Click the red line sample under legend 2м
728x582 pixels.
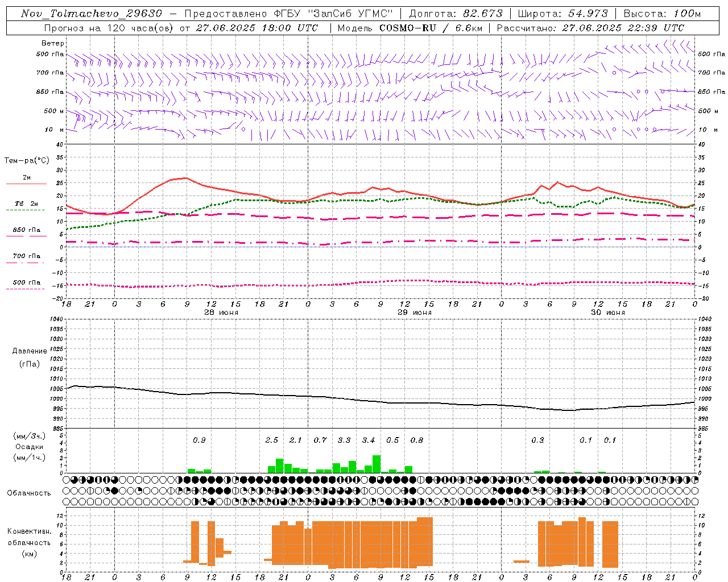coord(26,184)
